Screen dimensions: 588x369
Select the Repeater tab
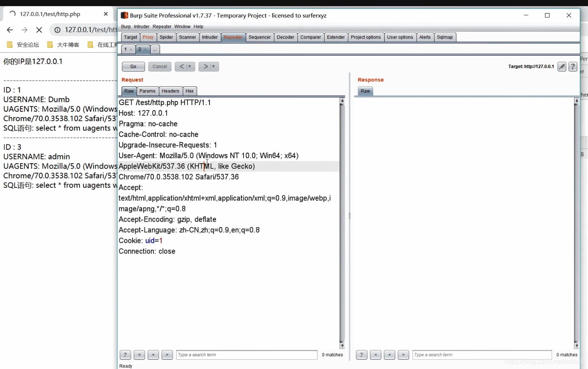[x=233, y=37]
